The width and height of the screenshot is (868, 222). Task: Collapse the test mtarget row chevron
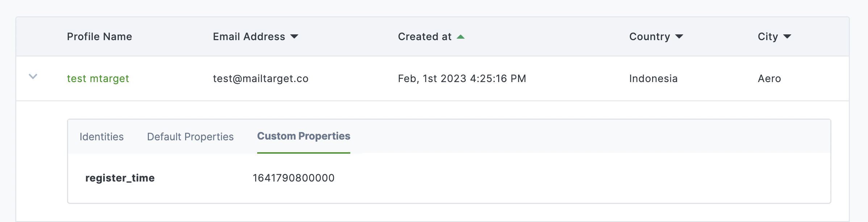point(33,77)
